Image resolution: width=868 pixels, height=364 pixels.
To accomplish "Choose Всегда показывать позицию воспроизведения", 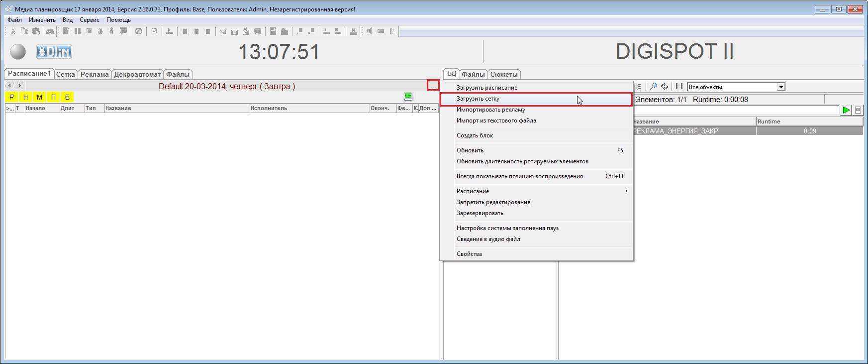I will 537,176.
